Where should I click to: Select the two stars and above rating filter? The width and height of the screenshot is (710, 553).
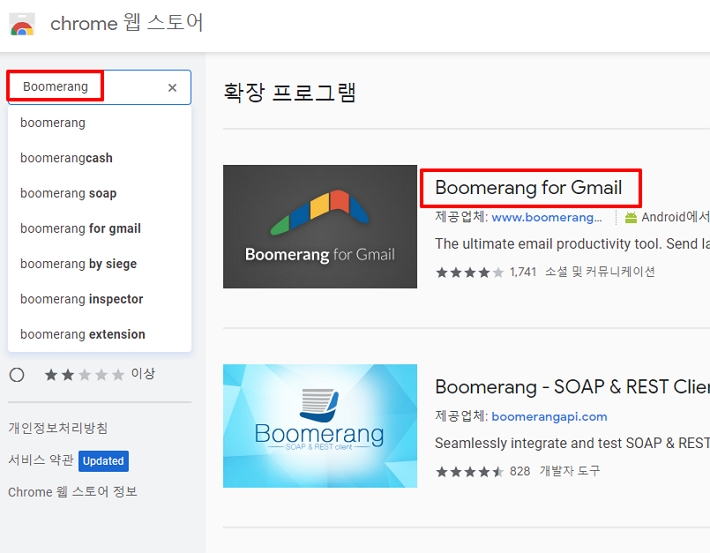pyautogui.click(x=17, y=375)
